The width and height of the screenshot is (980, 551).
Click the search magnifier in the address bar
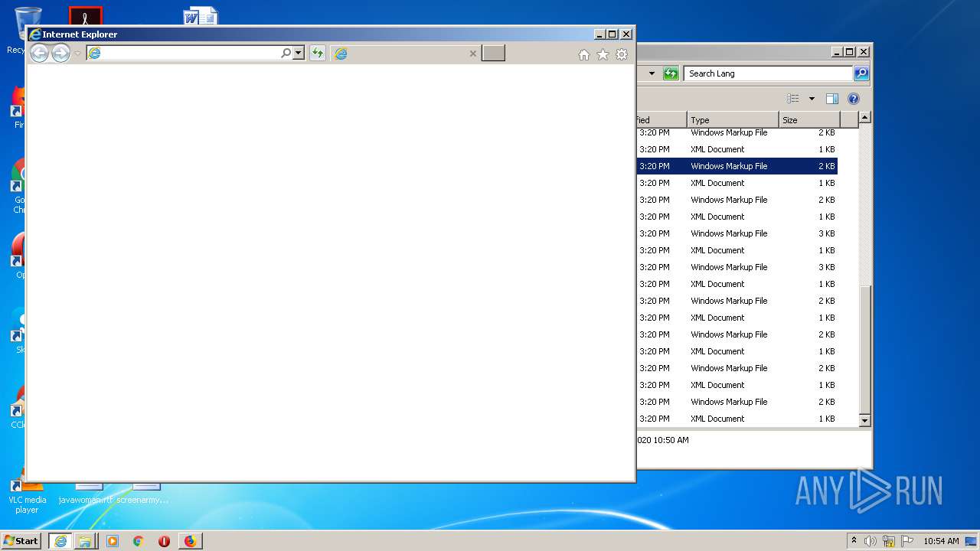(286, 53)
